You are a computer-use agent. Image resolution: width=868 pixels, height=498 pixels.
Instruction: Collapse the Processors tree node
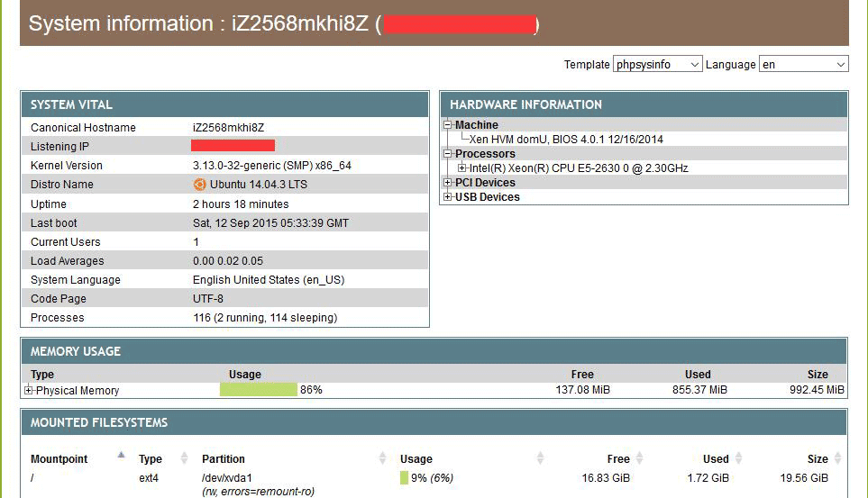(x=447, y=154)
